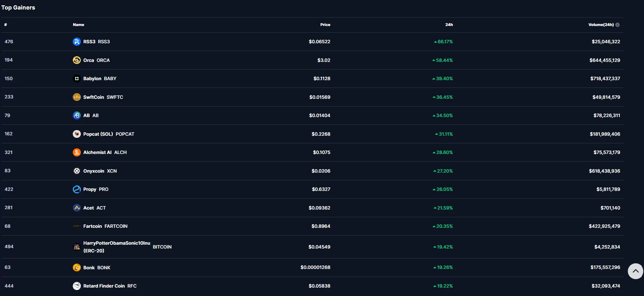Click the AB coin logo icon
The image size is (644, 296).
[77, 115]
